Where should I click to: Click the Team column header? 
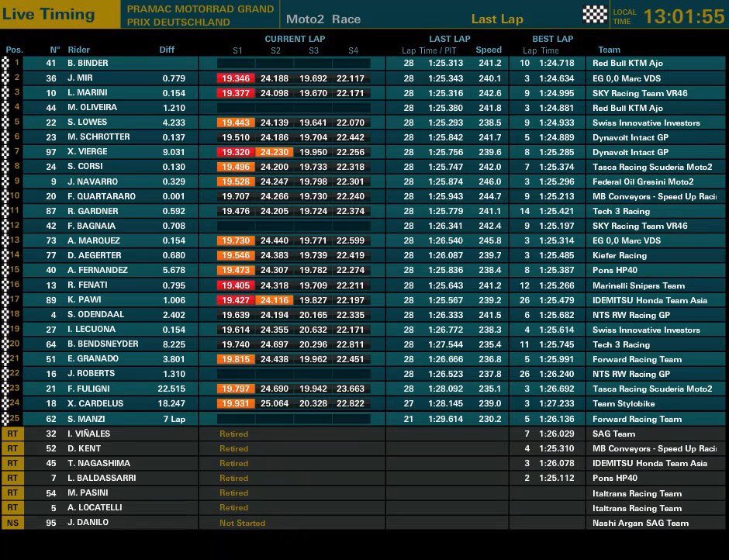(x=609, y=50)
